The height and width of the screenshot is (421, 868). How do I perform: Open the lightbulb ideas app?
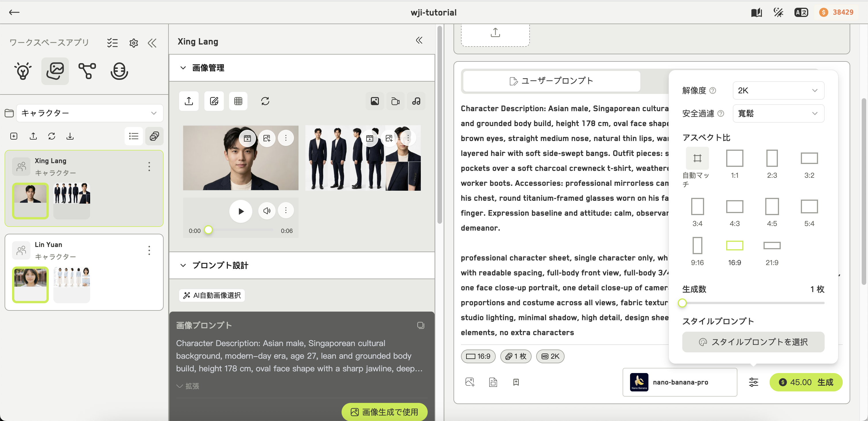point(23,71)
